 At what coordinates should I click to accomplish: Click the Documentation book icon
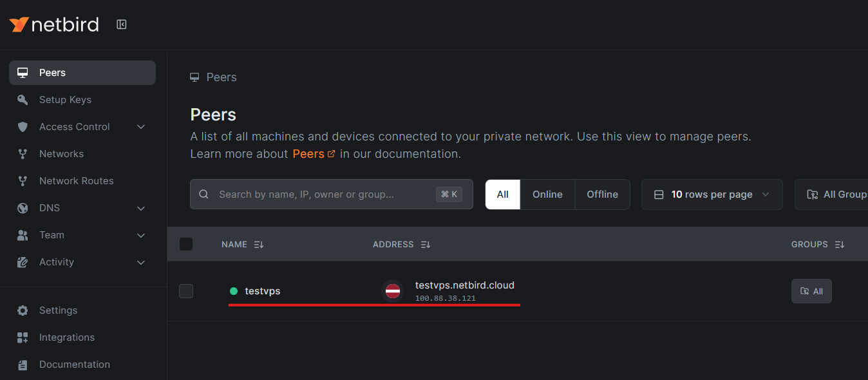pyautogui.click(x=23, y=365)
